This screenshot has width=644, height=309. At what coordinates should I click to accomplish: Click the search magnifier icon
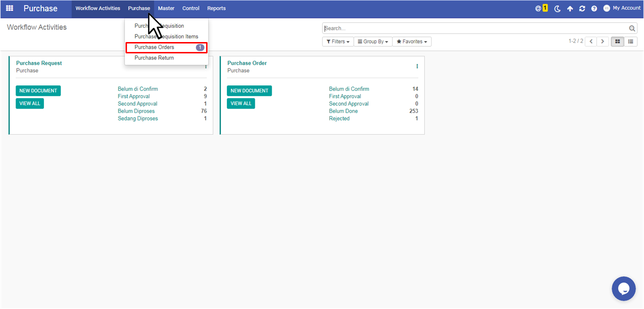click(x=632, y=28)
